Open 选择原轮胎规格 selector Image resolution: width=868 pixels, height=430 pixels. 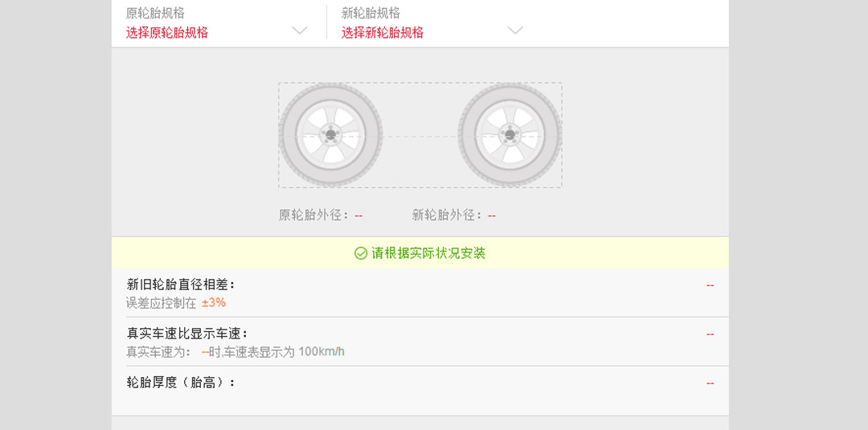click(x=167, y=33)
